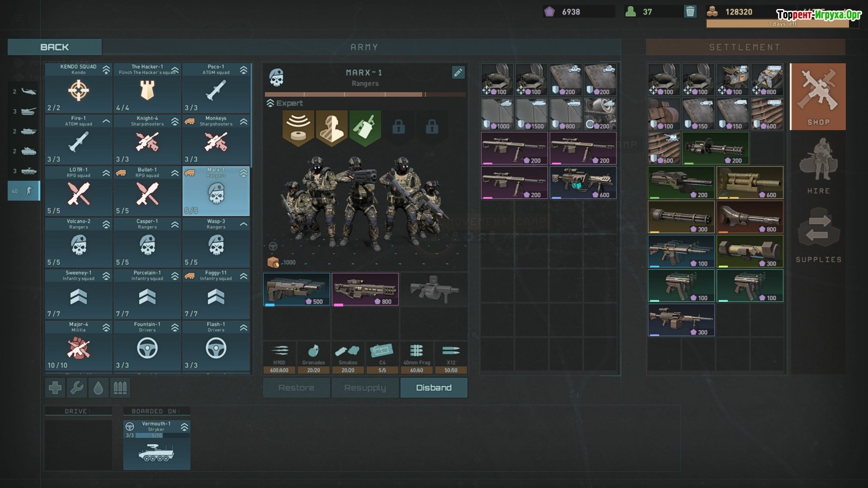
Task: Toggle the green satchel skill badge
Action: (x=365, y=128)
